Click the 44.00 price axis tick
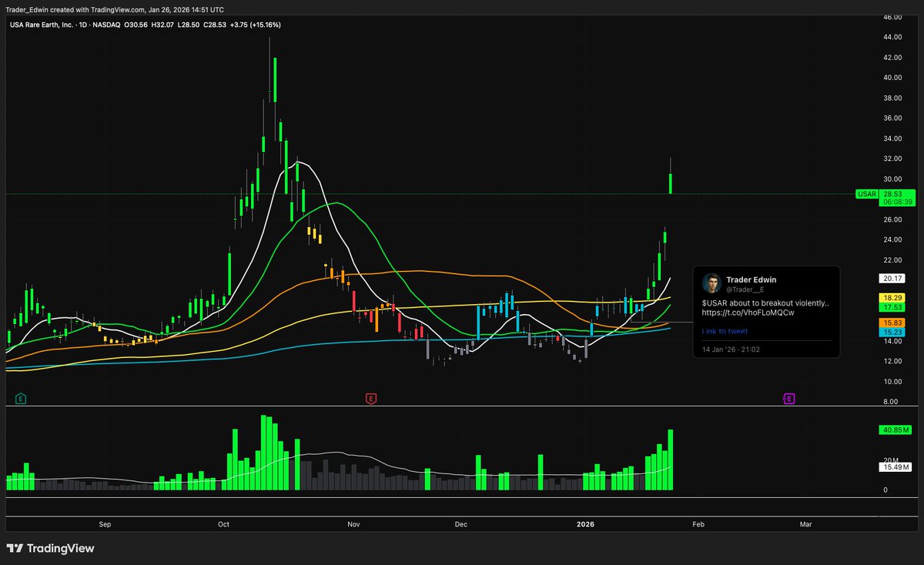This screenshot has height=565, width=924. click(892, 37)
